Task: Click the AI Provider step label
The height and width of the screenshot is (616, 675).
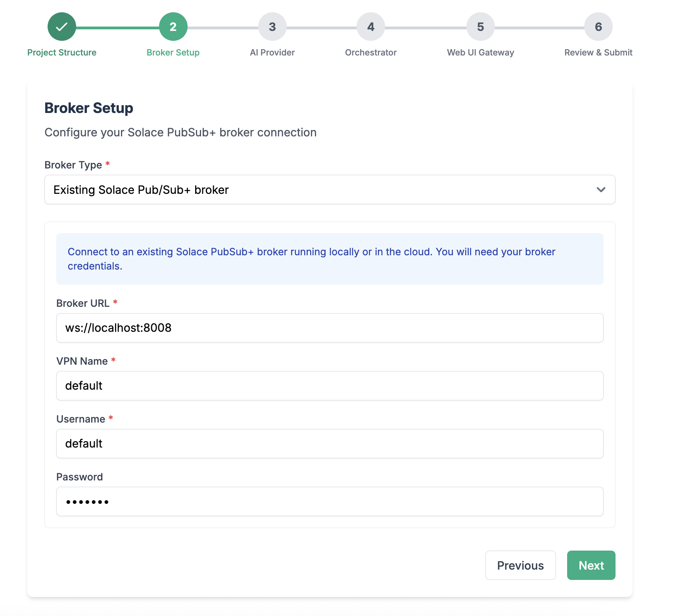Action: click(272, 53)
